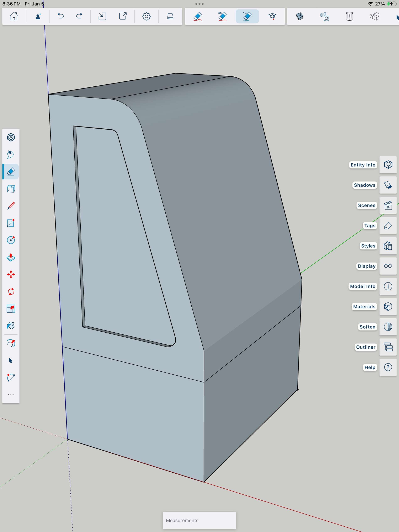The height and width of the screenshot is (532, 399).
Task: Select the Move tool
Action: [x=11, y=274]
